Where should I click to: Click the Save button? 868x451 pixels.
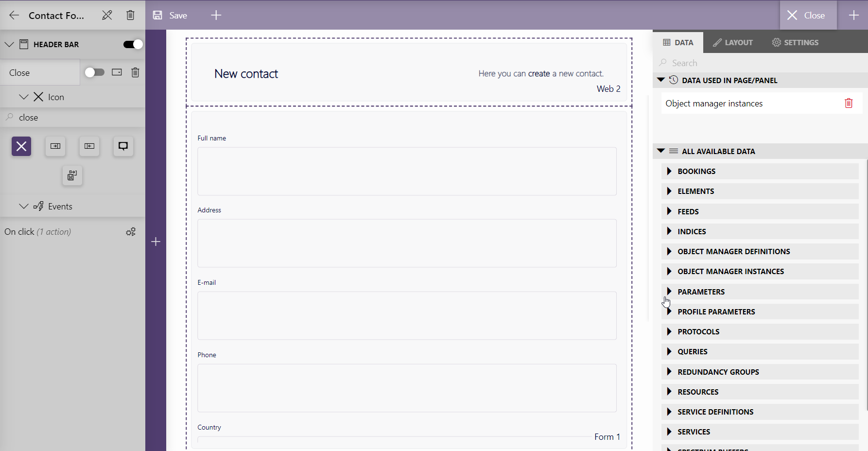[x=170, y=15]
